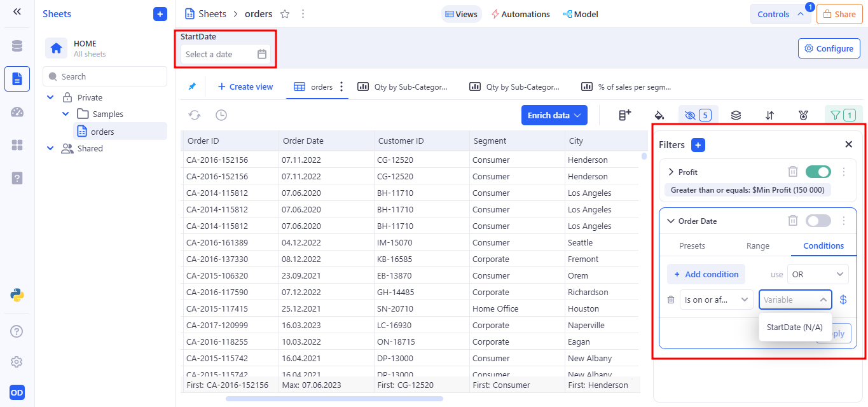The image size is (868, 407).
Task: Collapse the Private tree folder
Action: point(50,97)
